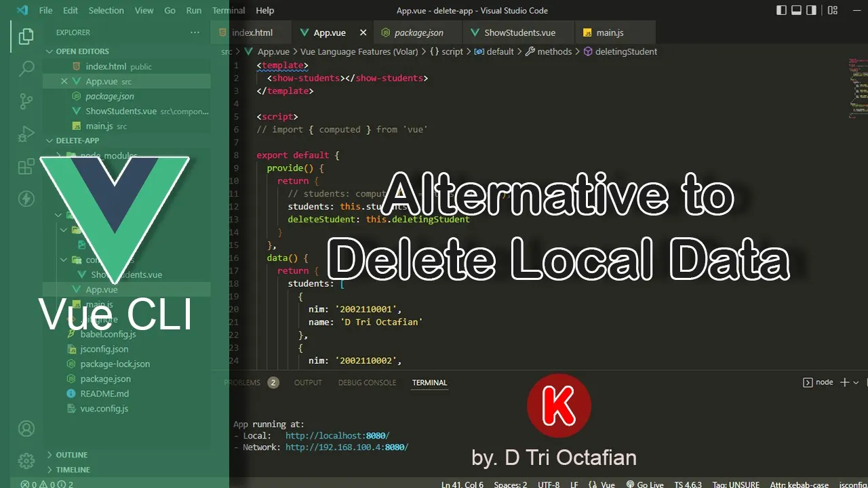Open the Search view icon
The height and width of the screenshot is (488, 868).
click(26, 68)
